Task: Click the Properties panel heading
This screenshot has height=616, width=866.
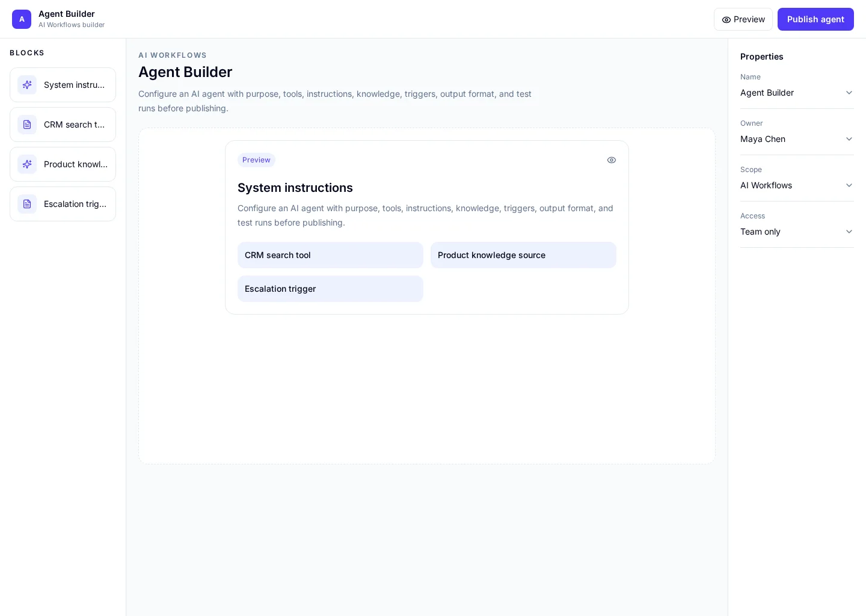Action: coord(762,57)
